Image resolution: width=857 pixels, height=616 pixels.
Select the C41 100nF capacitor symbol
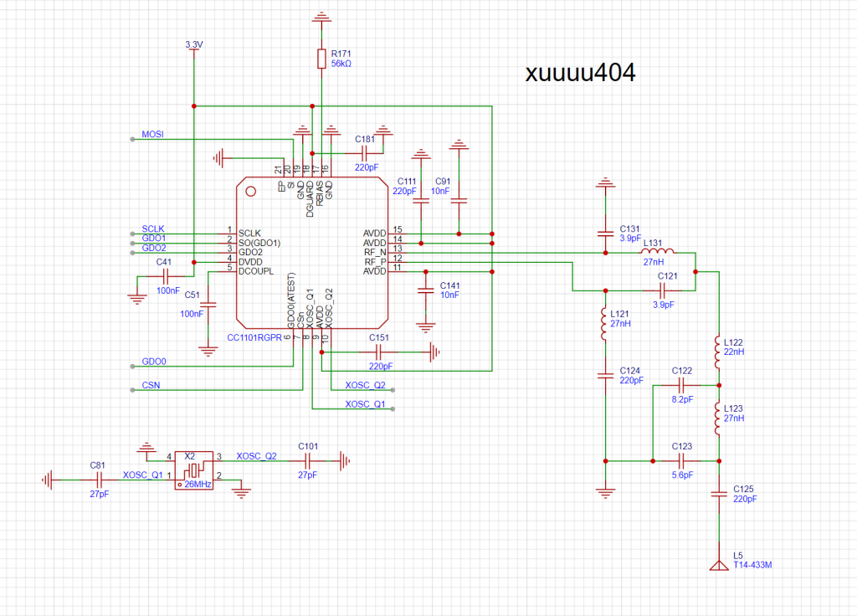click(x=166, y=276)
